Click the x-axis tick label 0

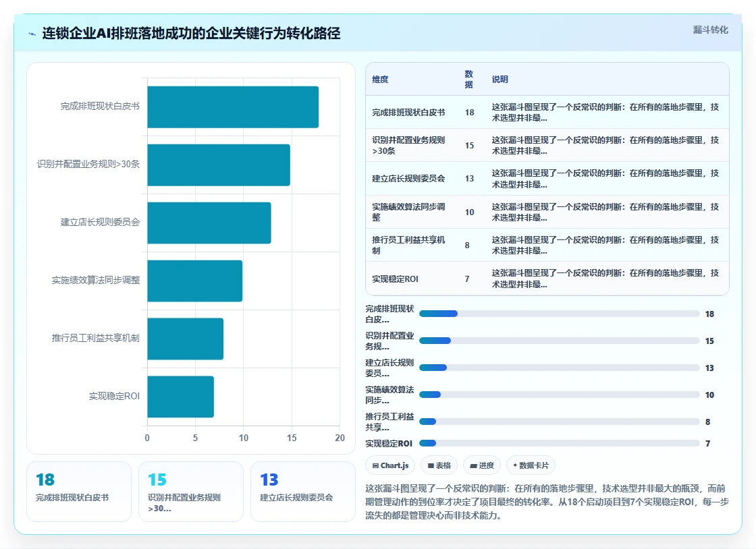coord(147,438)
